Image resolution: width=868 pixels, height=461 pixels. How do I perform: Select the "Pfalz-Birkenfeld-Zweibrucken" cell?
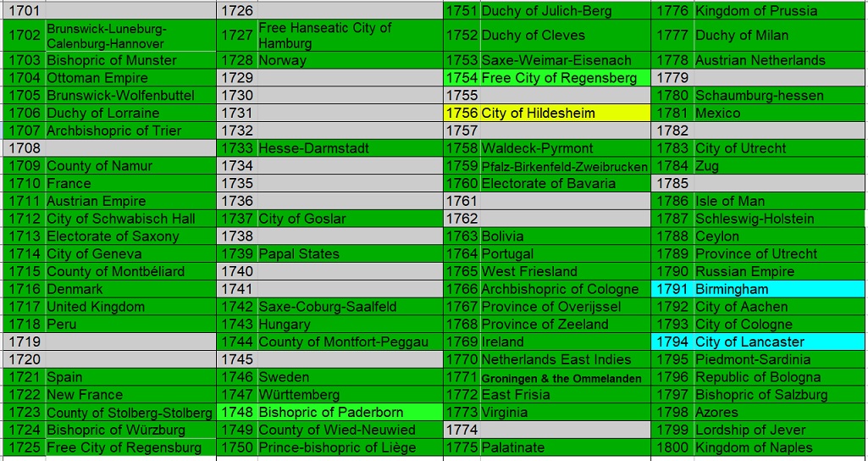tap(565, 166)
